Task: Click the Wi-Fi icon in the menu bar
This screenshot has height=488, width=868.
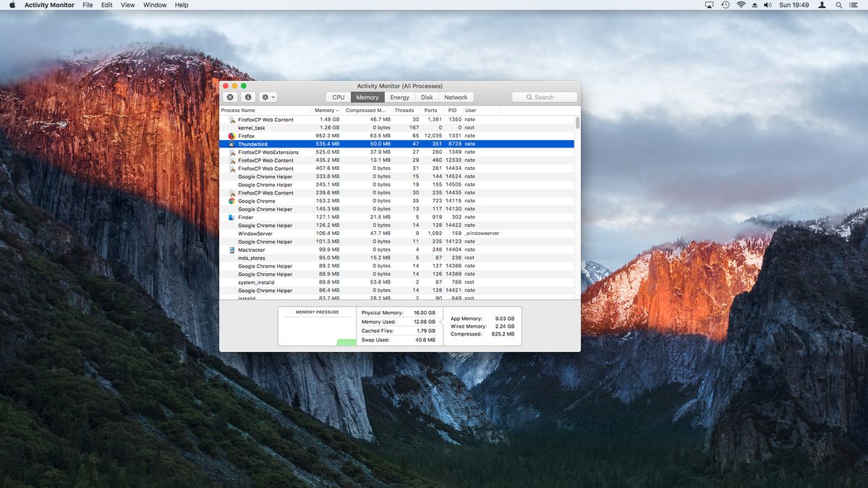Action: (741, 5)
